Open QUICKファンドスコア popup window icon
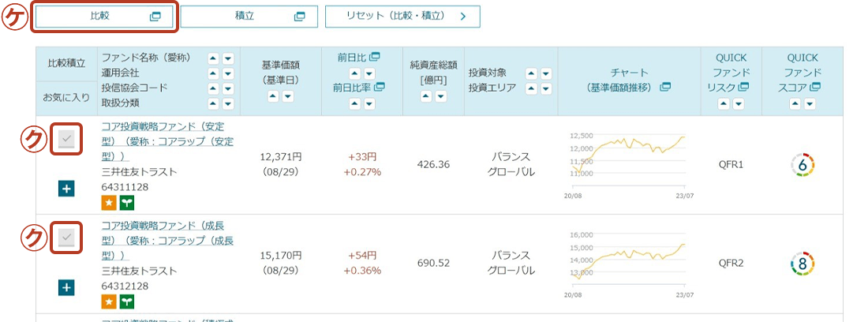 click(x=815, y=87)
